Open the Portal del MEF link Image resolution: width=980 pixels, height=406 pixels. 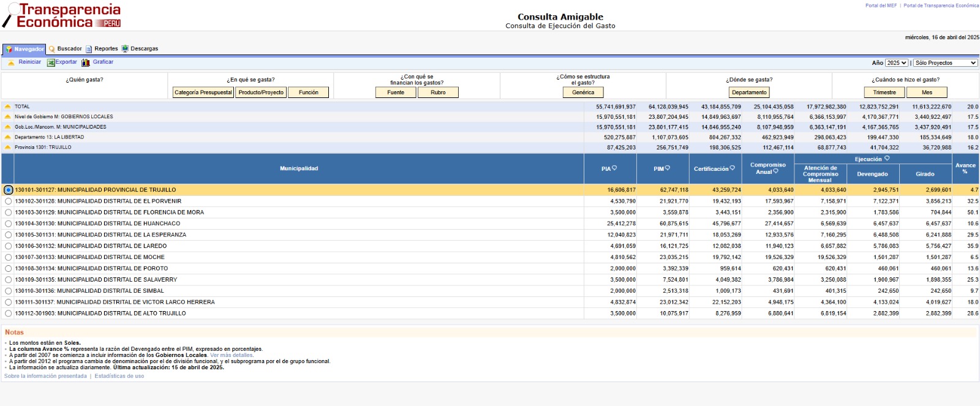point(880,6)
